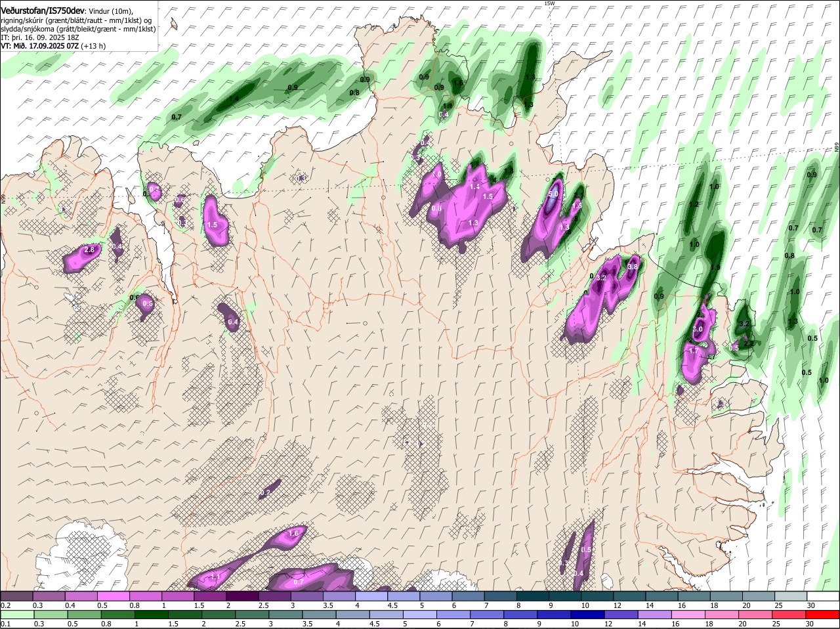Click the 15W longitude label
This screenshot has height=629, width=840.
click(x=549, y=3)
